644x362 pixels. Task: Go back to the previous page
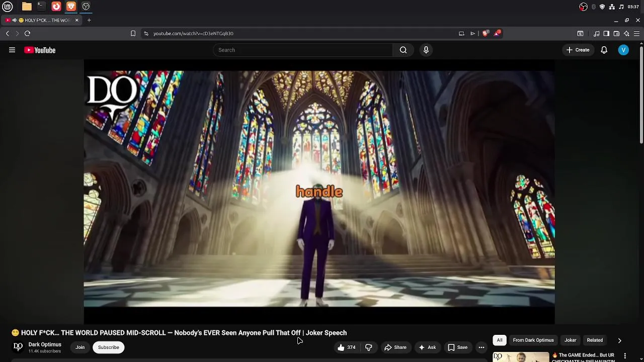[x=8, y=33]
